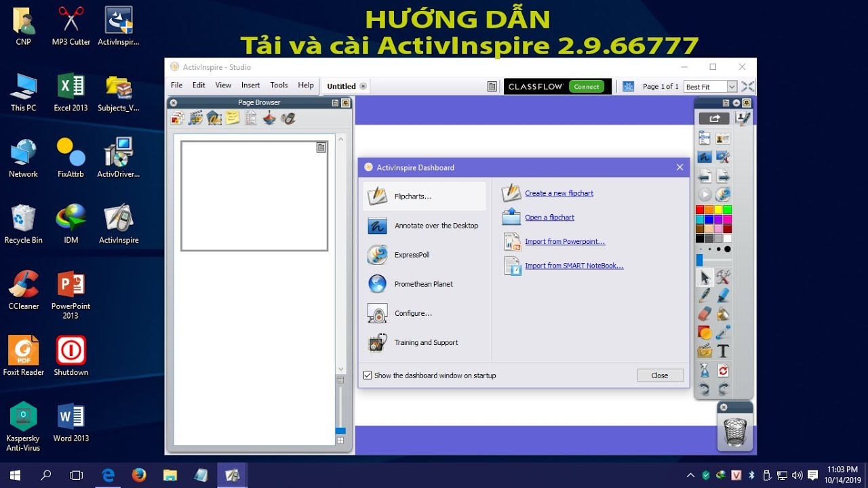Click the ClassFlow Connect button
The image size is (868, 488).
pyautogui.click(x=587, y=87)
